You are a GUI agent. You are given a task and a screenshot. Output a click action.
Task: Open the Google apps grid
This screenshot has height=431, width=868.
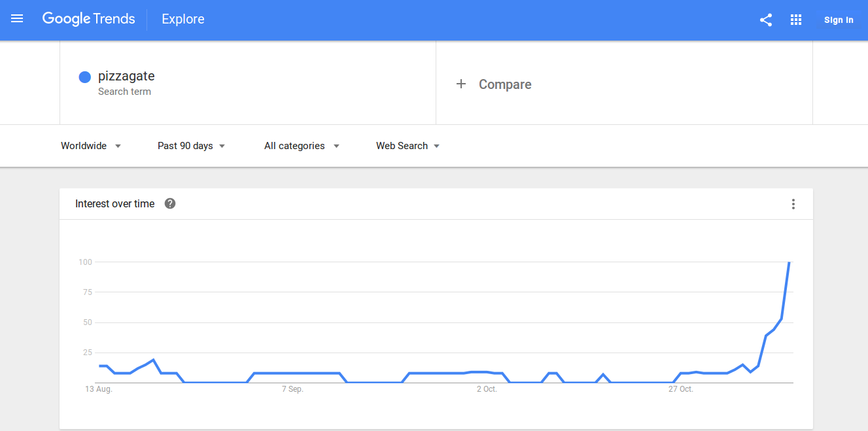coord(796,20)
